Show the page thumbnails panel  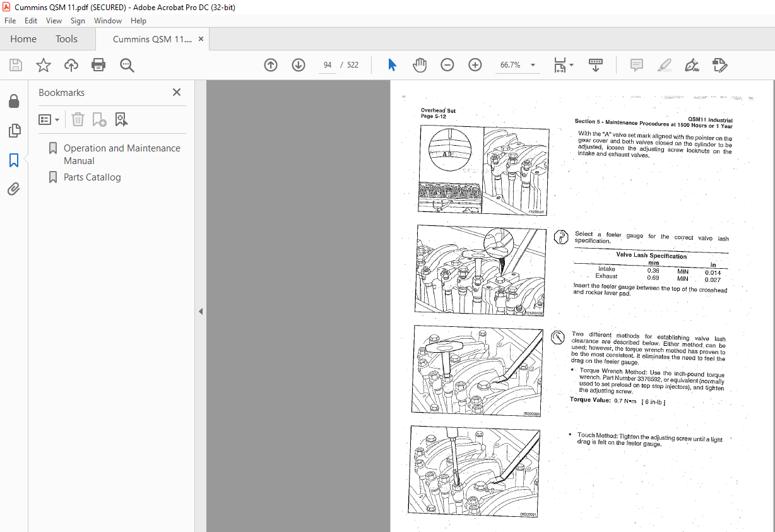tap(14, 130)
